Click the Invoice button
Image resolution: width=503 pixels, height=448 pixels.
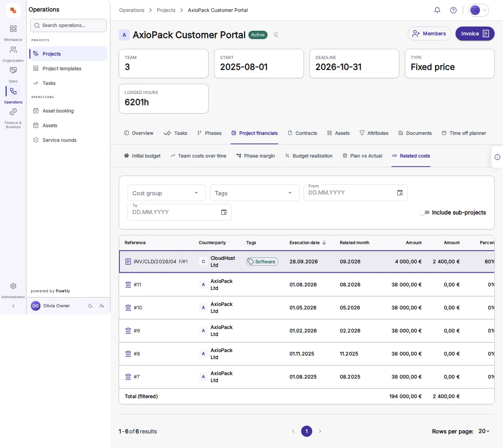tap(475, 34)
